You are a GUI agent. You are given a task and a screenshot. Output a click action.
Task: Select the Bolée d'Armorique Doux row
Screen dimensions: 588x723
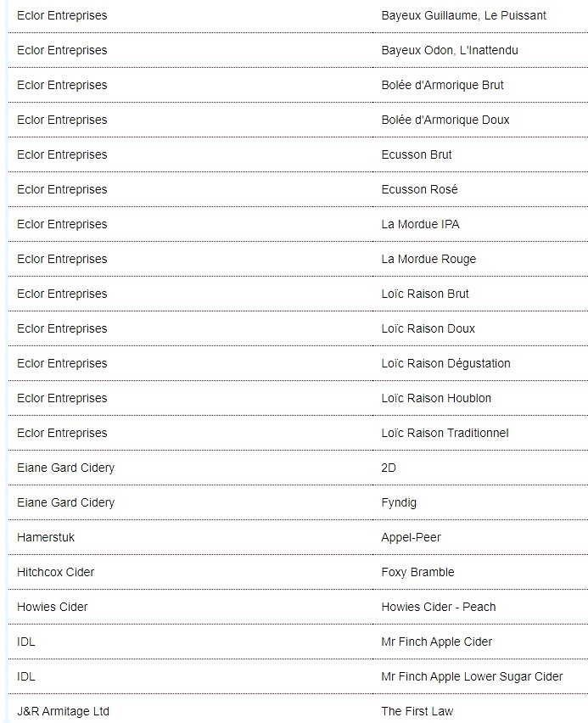pyautogui.click(x=445, y=120)
